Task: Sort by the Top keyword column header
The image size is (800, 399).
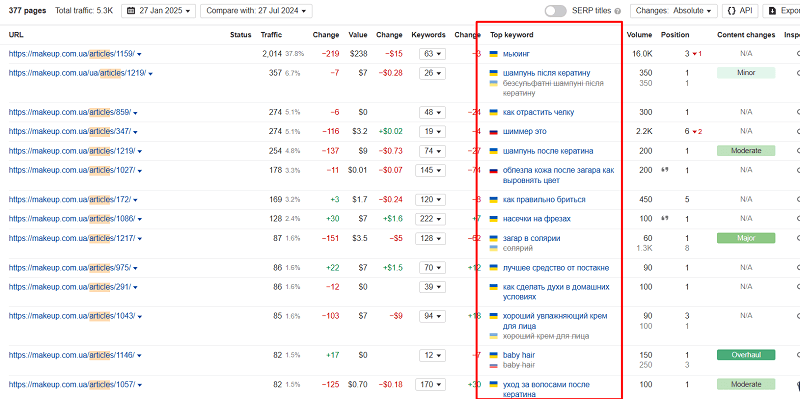Action: point(512,35)
